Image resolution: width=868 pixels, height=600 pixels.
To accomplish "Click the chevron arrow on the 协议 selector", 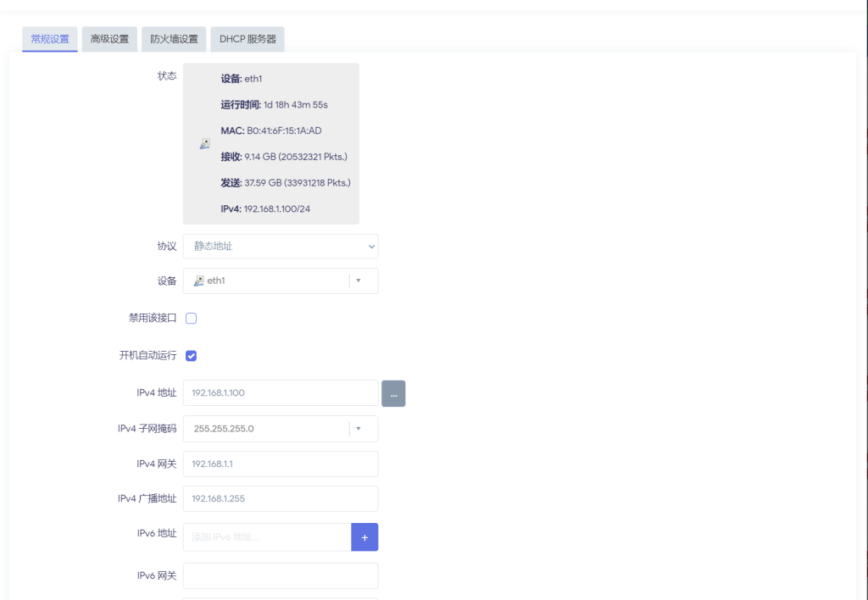I will pyautogui.click(x=370, y=247).
